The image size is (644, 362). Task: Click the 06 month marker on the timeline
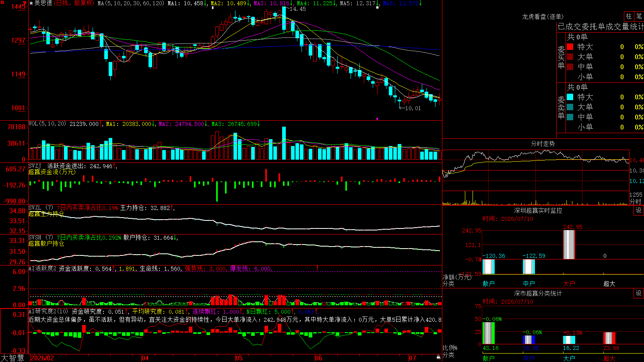[319, 358]
